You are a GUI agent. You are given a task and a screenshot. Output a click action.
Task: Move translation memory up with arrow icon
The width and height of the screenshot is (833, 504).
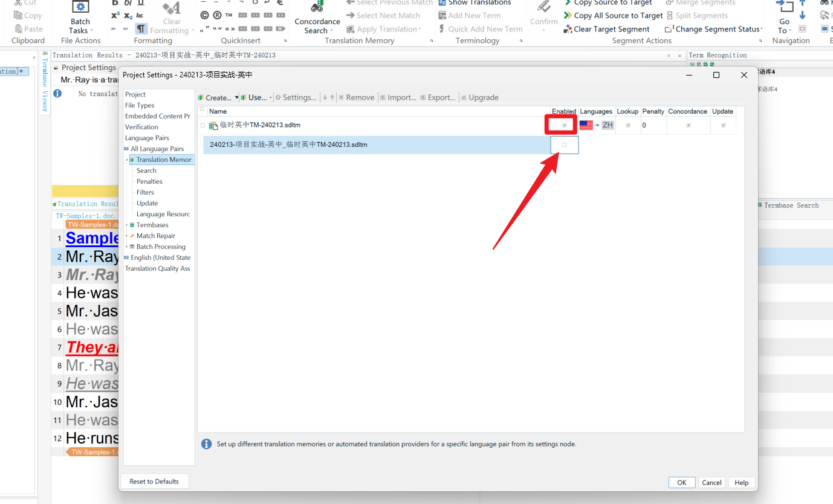332,97
